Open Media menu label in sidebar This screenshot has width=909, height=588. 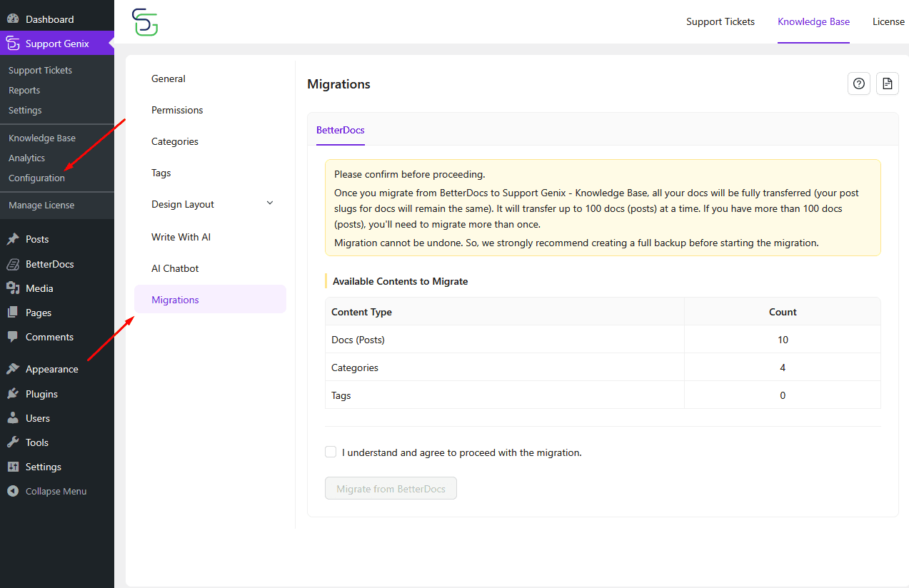tap(39, 288)
